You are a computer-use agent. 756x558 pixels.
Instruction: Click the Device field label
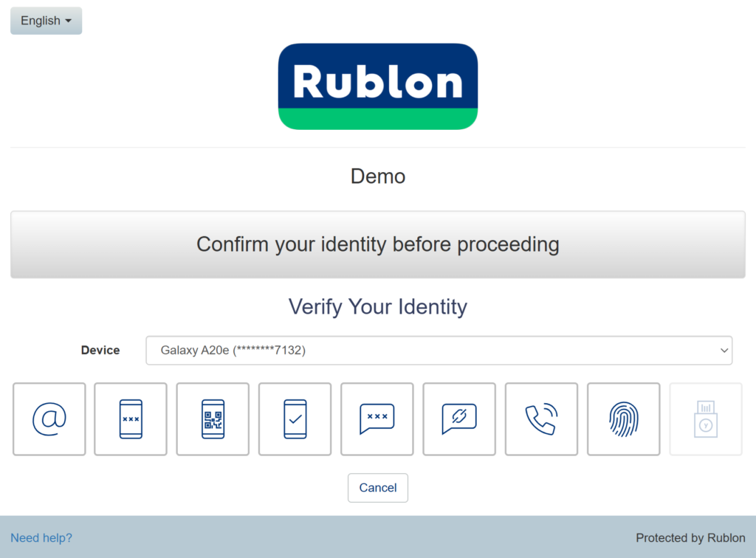click(x=100, y=351)
